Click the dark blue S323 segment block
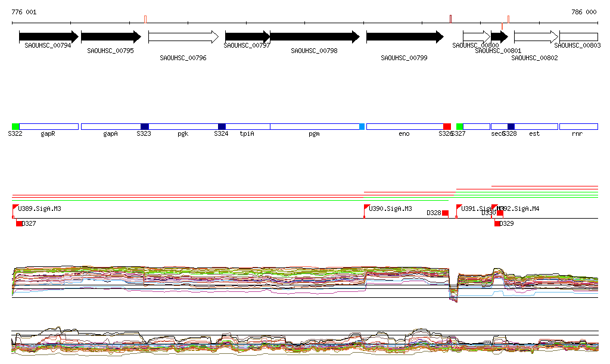Image resolution: width=610 pixels, height=364 pixels. tap(145, 127)
